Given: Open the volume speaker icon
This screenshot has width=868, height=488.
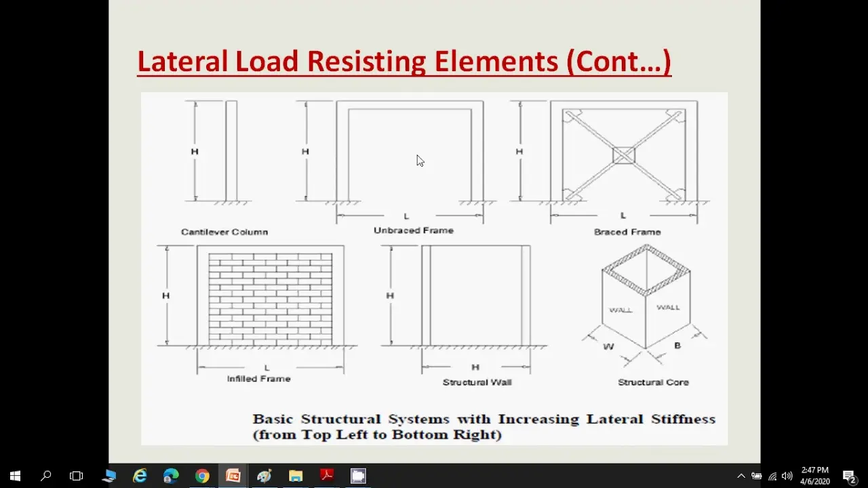Looking at the screenshot, I should click(787, 476).
